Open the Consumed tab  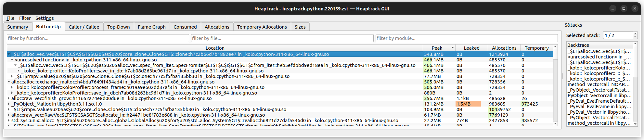tap(185, 27)
